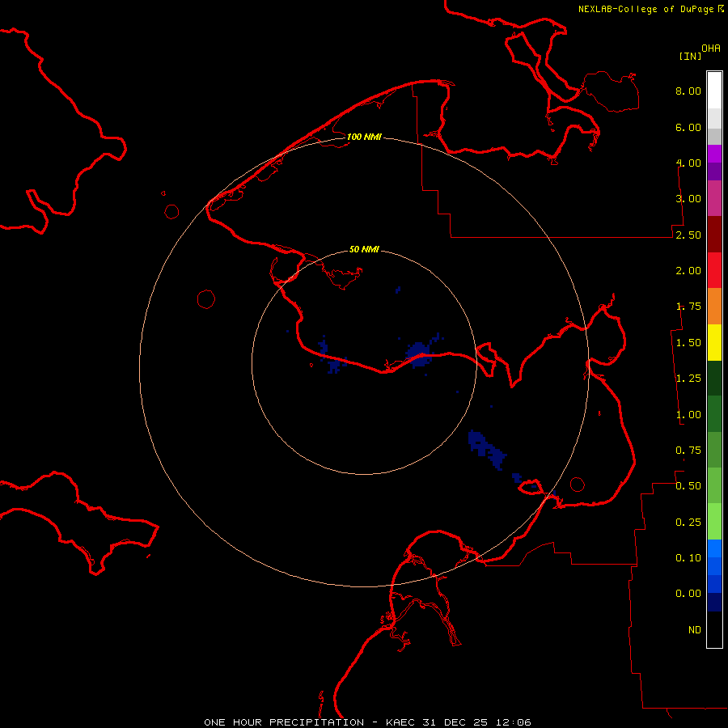Click the dark red legend swatch
Screen dimensions: 728x728
click(714, 235)
